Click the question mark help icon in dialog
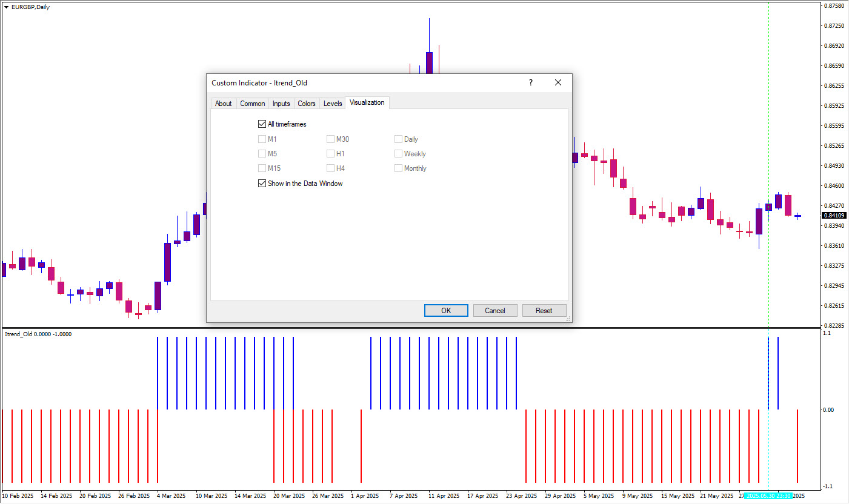 [x=530, y=83]
